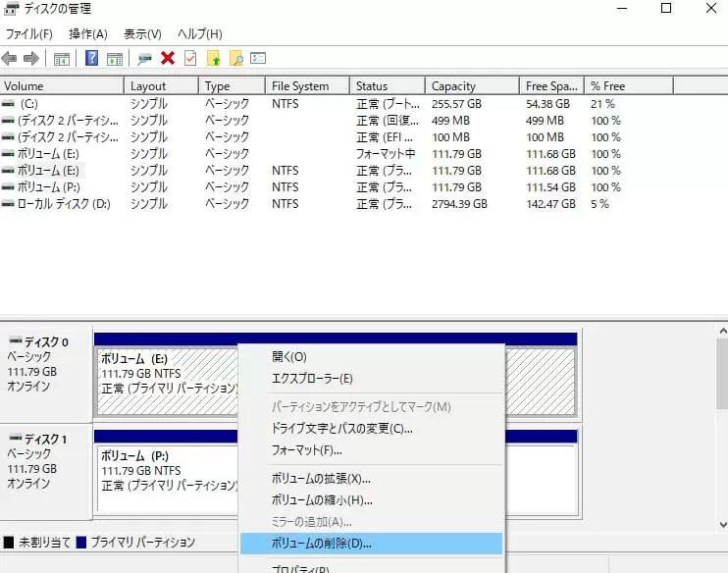Select ボリュームの削除(D)... menu entry
The image size is (728, 573).
click(372, 544)
